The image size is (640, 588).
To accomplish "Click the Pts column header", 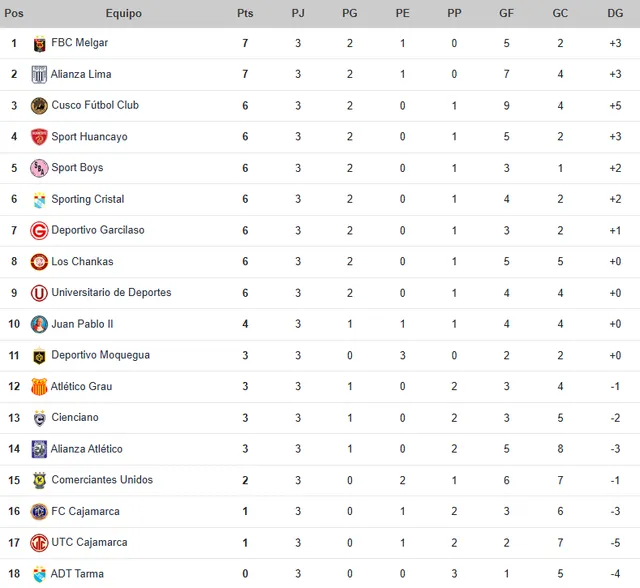I will (x=245, y=13).
